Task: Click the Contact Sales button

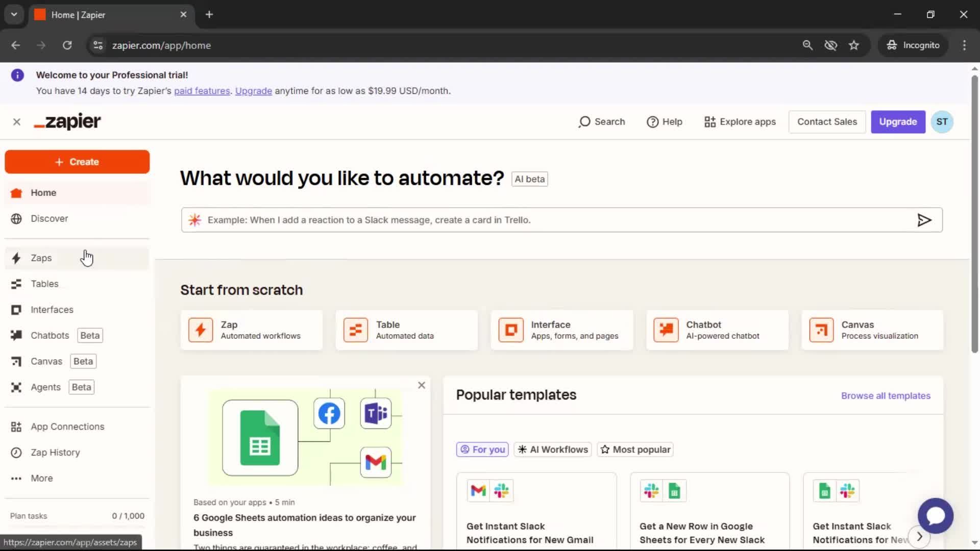Action: (827, 122)
